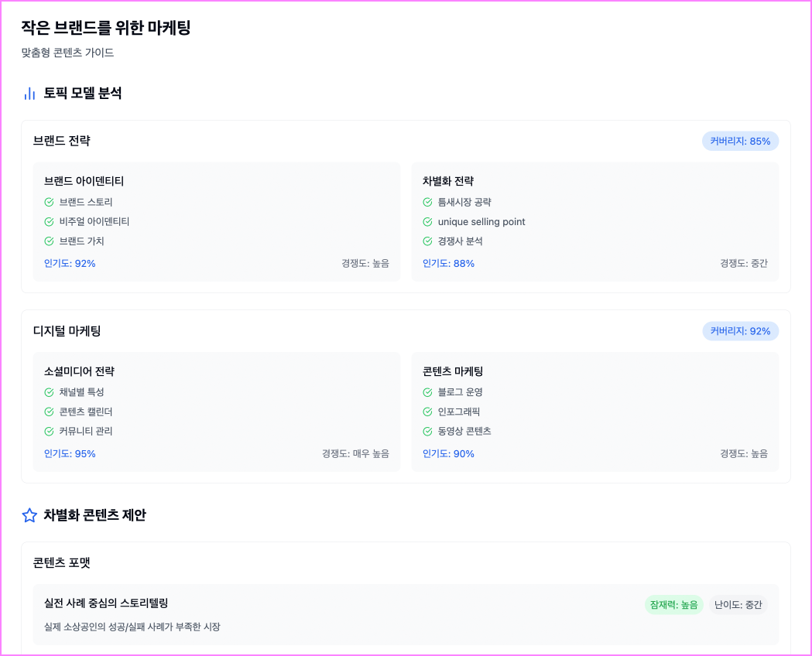This screenshot has height=656, width=812.
Task: Click the bar chart icon beside 토픽 모델 분석
Action: tap(29, 94)
